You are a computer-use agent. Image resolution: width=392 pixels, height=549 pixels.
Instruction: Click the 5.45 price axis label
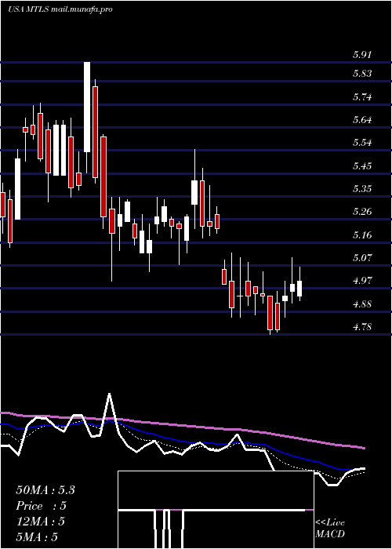coord(362,165)
